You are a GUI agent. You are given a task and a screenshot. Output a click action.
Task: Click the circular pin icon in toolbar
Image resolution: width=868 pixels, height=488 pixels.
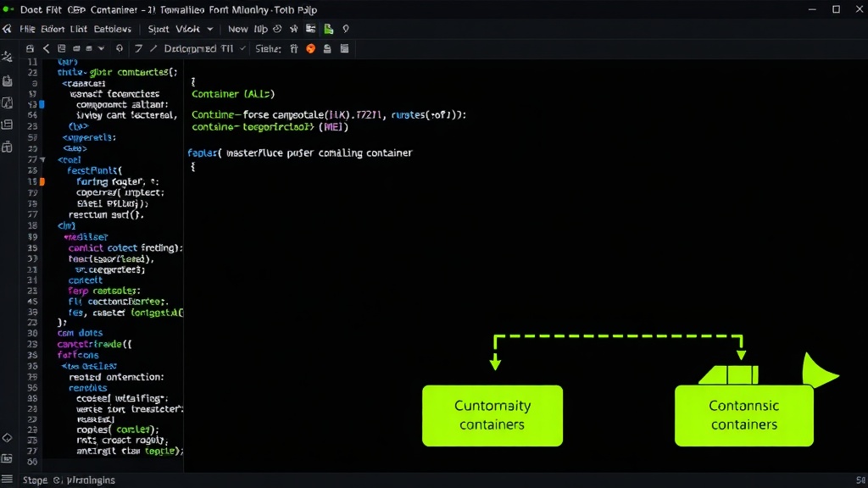[119, 48]
